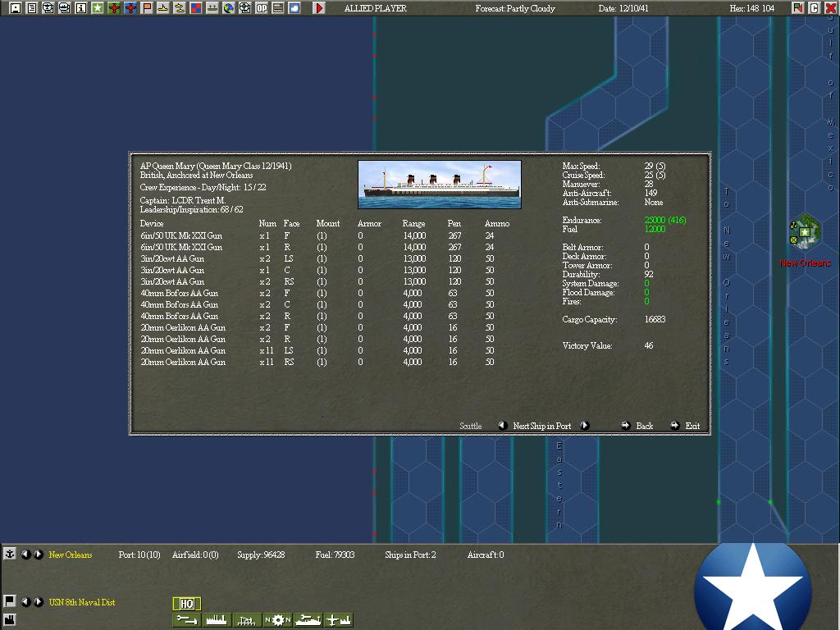Go to next HQ left of USN 8th Naval Dist
840x630 pixels.
point(38,602)
